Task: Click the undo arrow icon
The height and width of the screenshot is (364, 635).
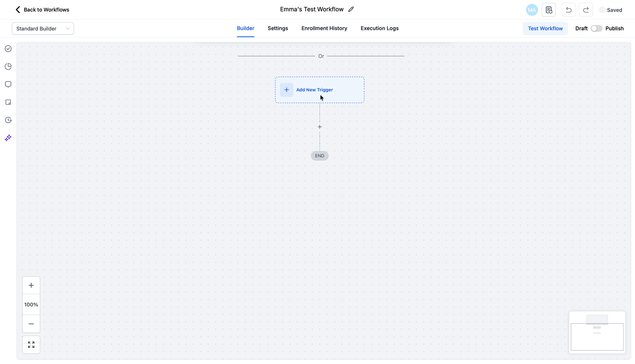Action: click(x=568, y=10)
